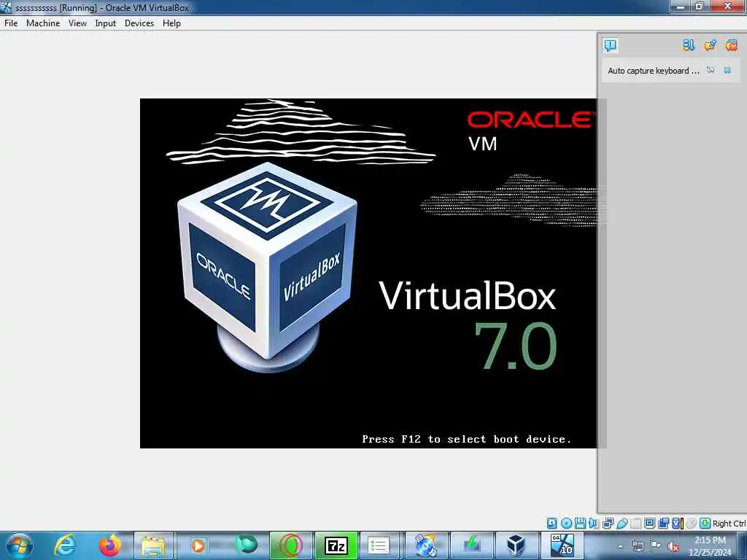The width and height of the screenshot is (747, 560).
Task: Click the network status tray icon
Action: coord(638,546)
